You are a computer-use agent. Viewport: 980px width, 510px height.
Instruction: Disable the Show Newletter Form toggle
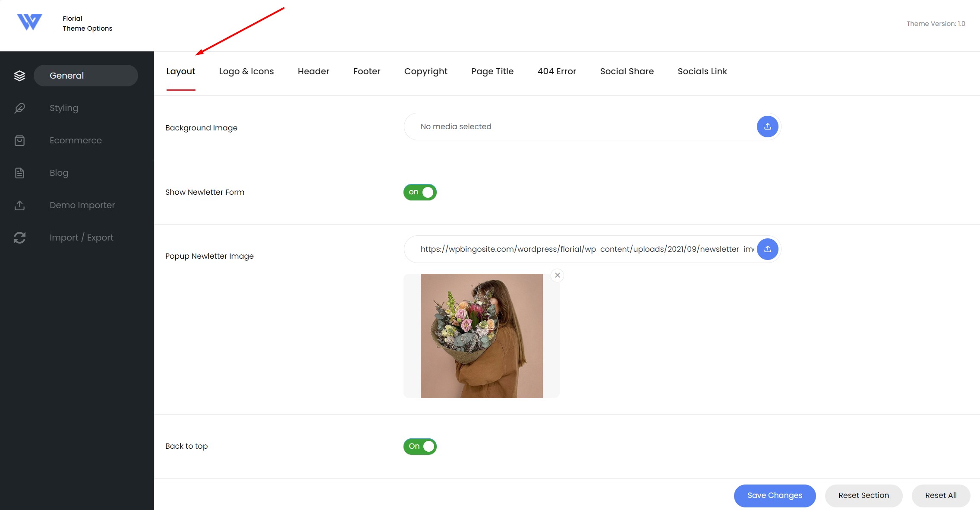pos(420,192)
